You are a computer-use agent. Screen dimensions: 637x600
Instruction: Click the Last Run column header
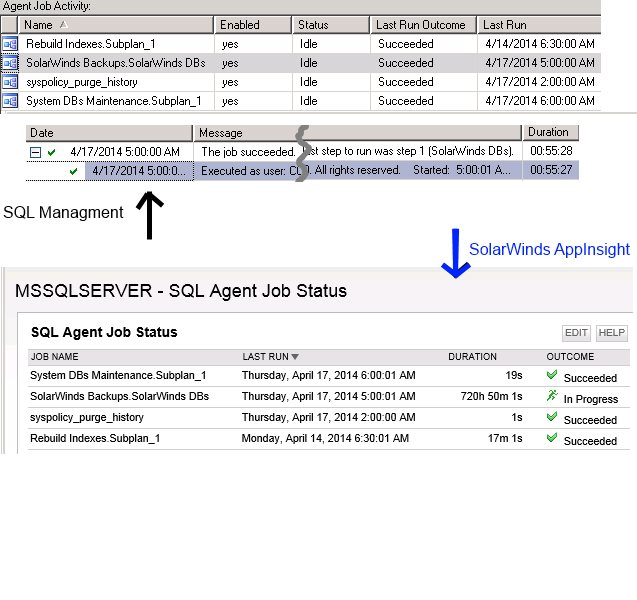539,25
